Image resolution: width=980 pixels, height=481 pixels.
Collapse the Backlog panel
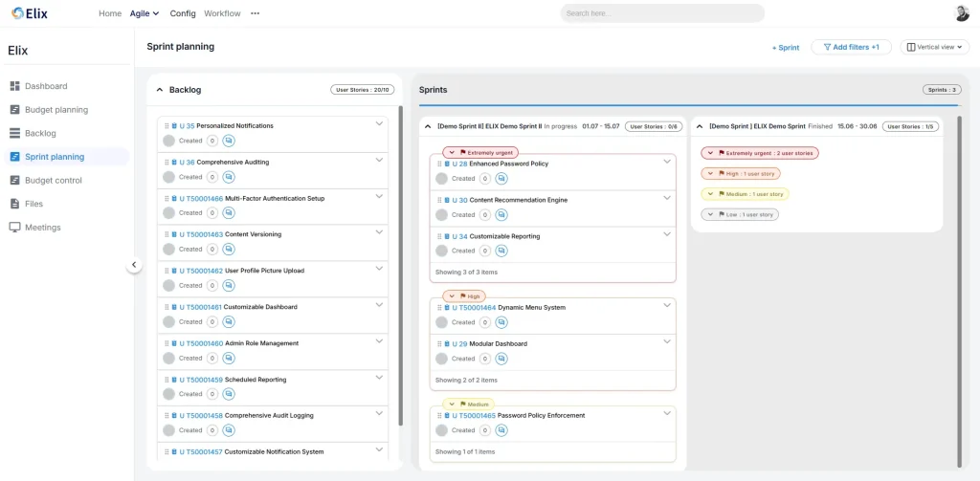pos(160,90)
